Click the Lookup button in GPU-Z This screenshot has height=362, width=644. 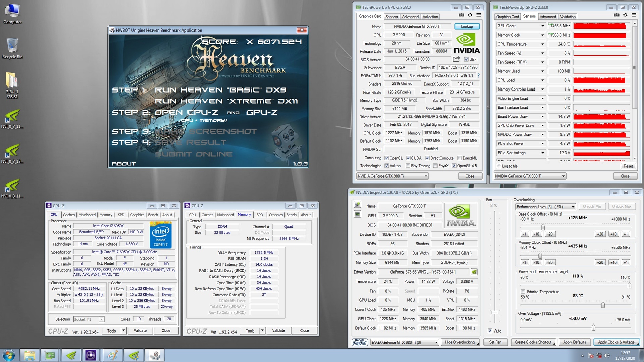pyautogui.click(x=467, y=26)
